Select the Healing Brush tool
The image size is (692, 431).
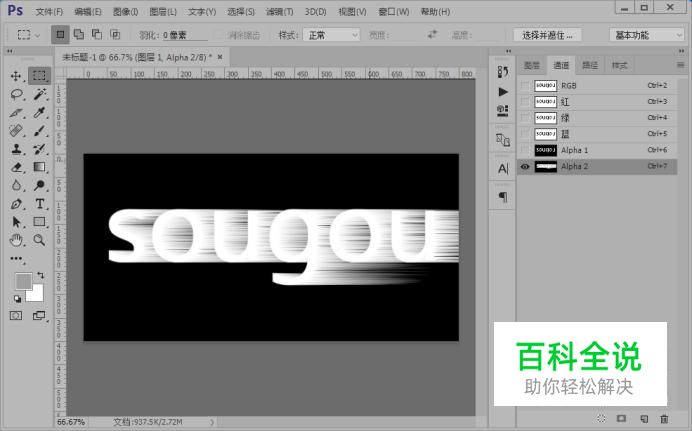point(16,131)
